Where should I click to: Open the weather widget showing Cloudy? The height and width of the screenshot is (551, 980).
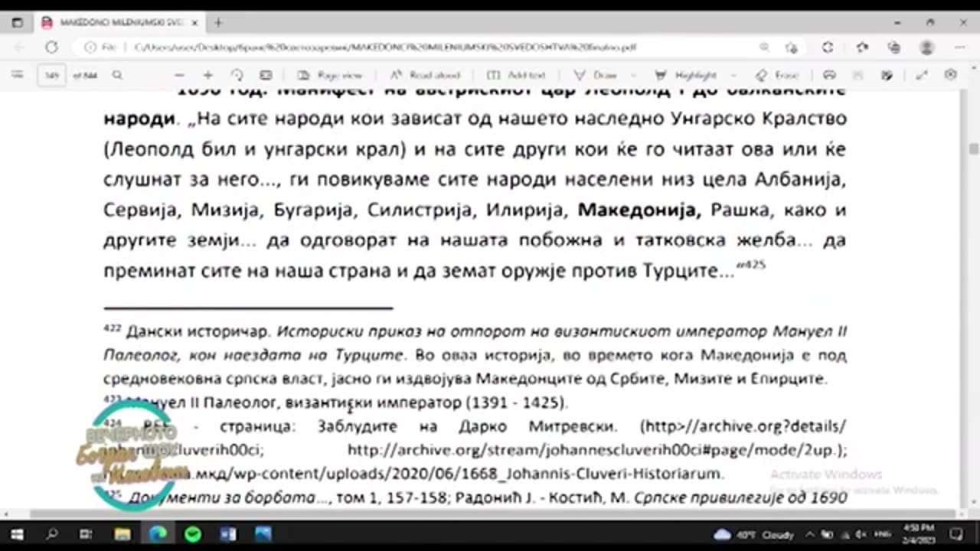[x=753, y=534]
